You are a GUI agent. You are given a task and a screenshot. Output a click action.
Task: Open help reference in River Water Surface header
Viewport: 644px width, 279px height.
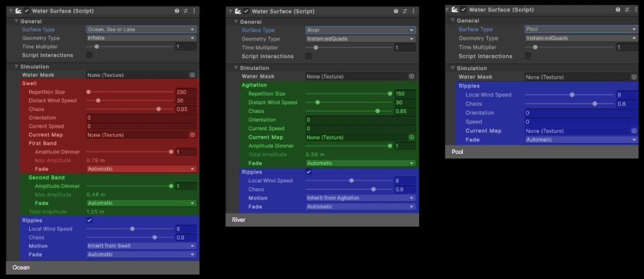coord(396,11)
